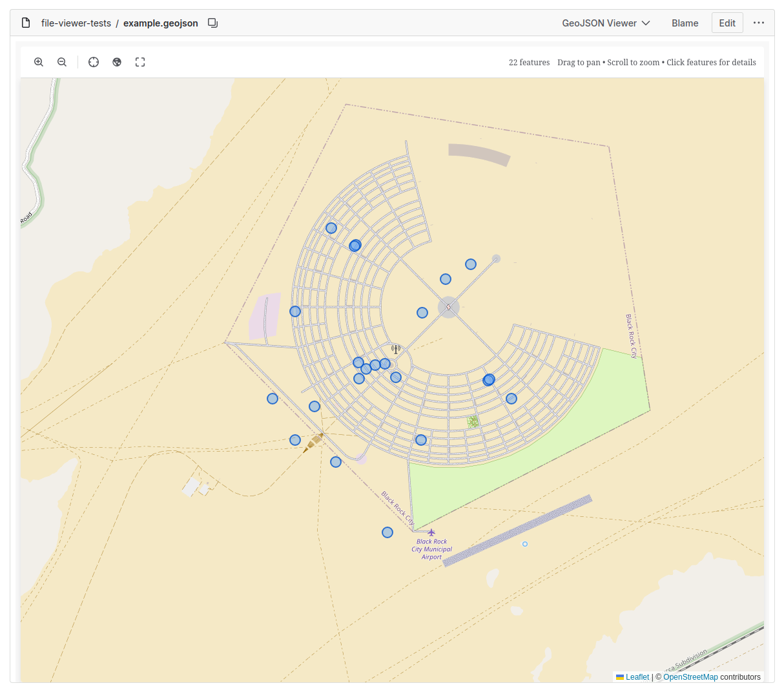Open the ellipsis overflow menu
This screenshot has height=692, width=784.
click(759, 23)
